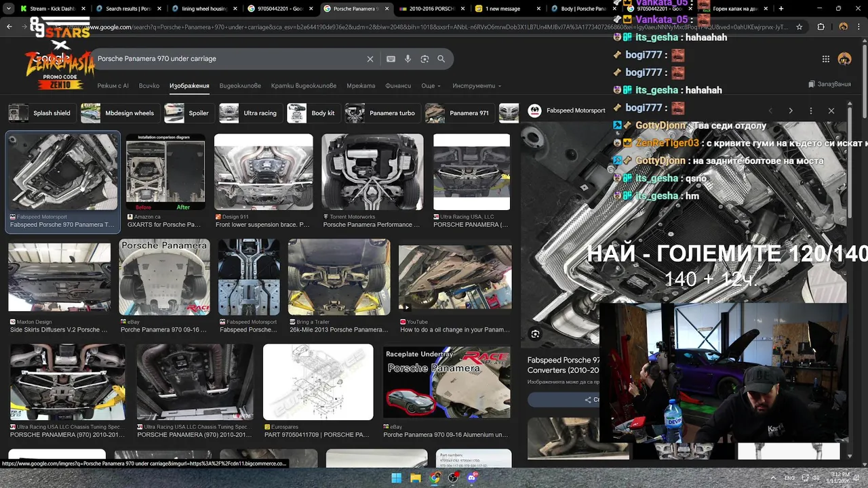
Task: Open Discord from the taskbar
Action: [x=473, y=478]
